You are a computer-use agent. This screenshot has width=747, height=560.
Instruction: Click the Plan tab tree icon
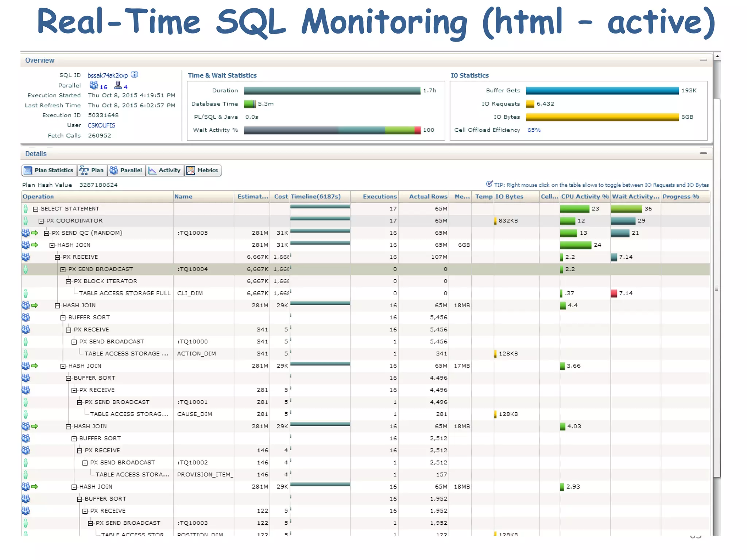(x=84, y=170)
